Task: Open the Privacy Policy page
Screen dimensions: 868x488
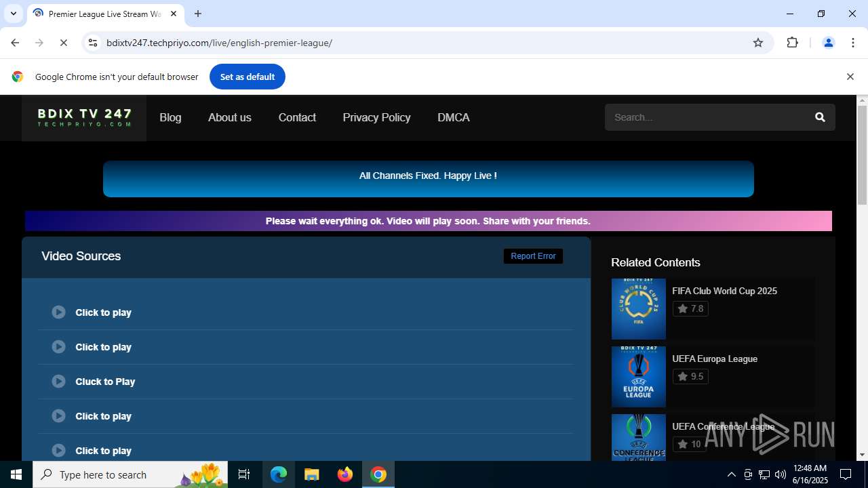Action: click(x=376, y=117)
